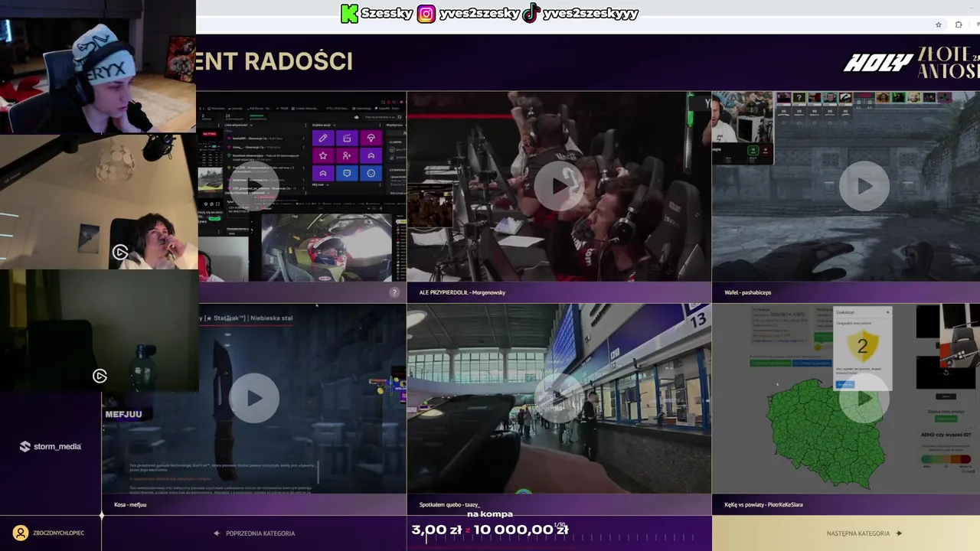
Task: Select the "Spotkałem quebo - taazy_" caption
Action: [449, 504]
